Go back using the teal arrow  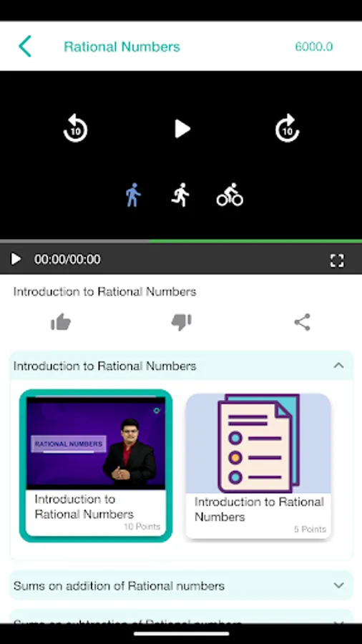point(25,46)
